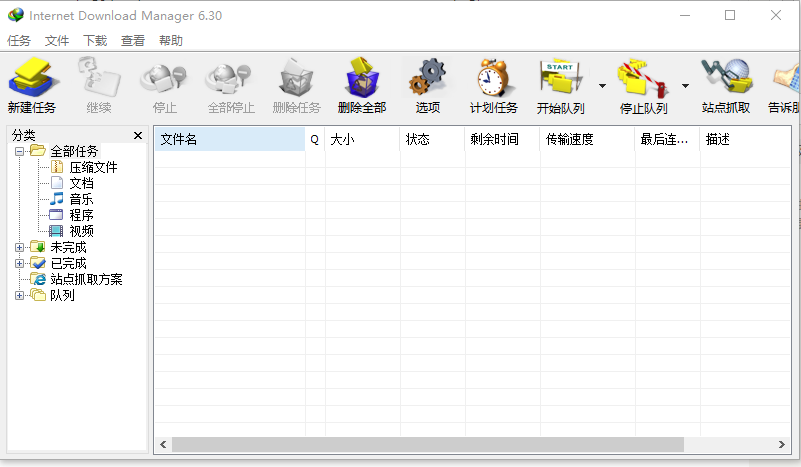
Task: Maximize the Internet Download Manager window
Action: (730, 15)
